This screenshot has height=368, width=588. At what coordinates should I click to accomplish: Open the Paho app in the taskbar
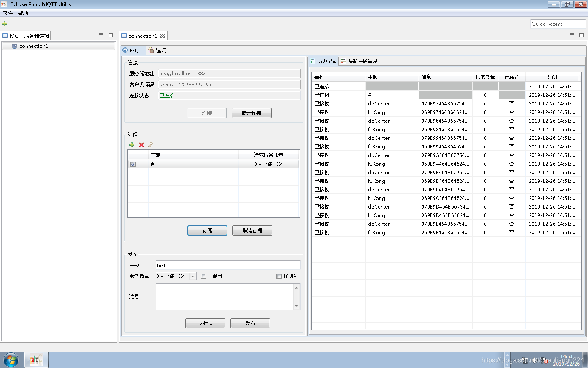coord(36,360)
